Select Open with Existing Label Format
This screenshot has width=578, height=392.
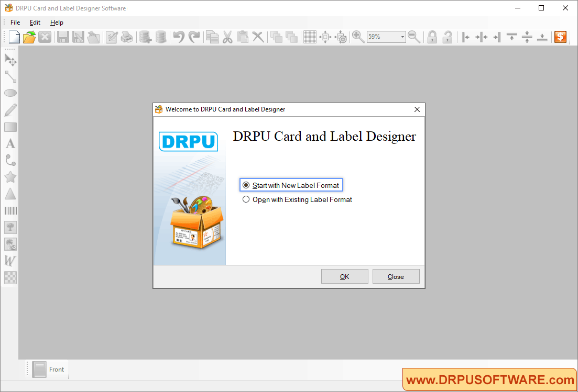click(x=297, y=199)
